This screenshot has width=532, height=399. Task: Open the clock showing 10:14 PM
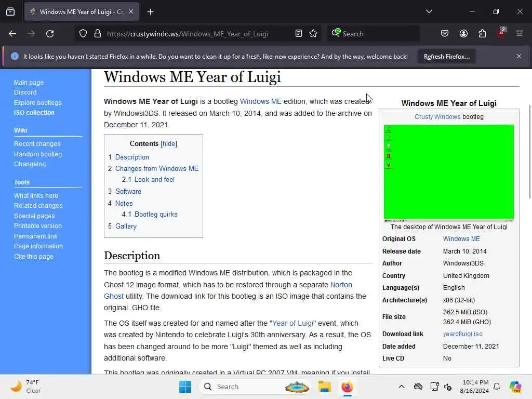point(474,387)
